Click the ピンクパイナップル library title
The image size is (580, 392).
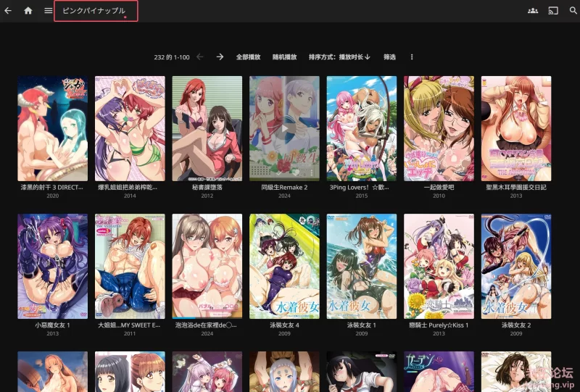94,11
